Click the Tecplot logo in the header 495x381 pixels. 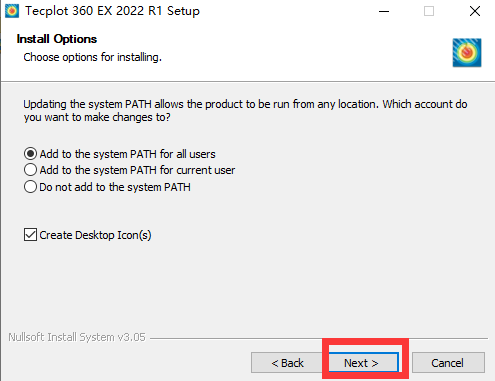(x=467, y=53)
